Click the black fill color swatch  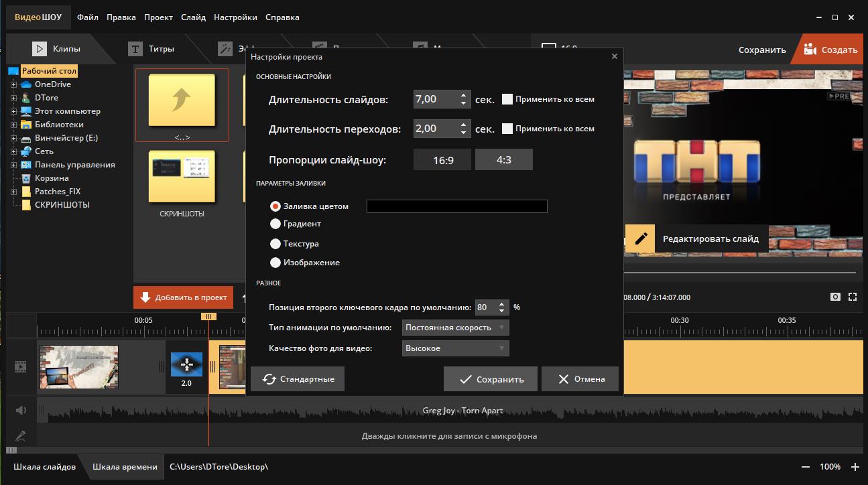coord(456,206)
